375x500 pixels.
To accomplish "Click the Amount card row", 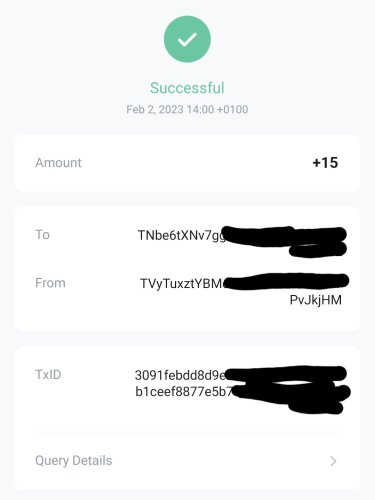I will 187,163.
